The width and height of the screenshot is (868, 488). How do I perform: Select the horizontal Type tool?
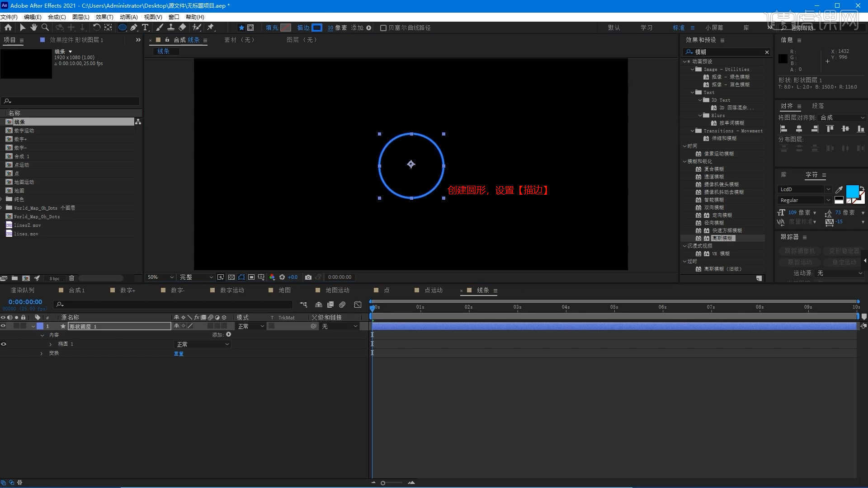point(145,28)
